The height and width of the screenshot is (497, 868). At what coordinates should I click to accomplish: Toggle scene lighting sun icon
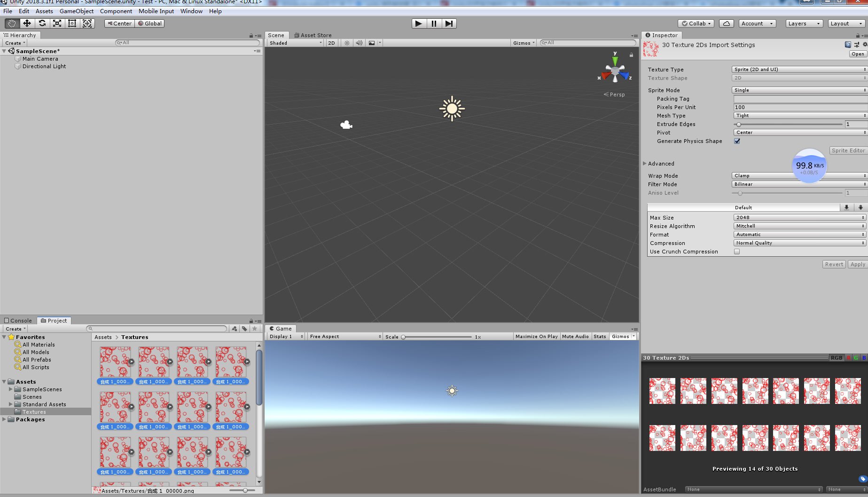(347, 43)
